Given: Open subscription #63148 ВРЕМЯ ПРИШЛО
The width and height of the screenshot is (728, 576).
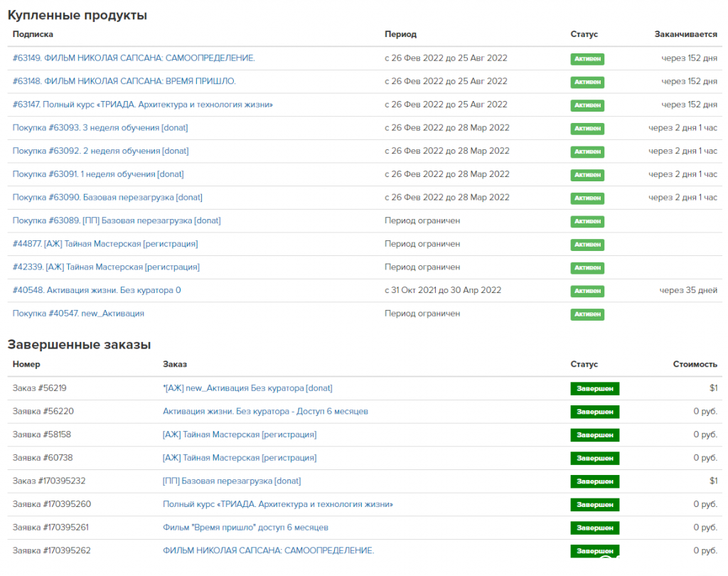Looking at the screenshot, I should click(x=124, y=81).
